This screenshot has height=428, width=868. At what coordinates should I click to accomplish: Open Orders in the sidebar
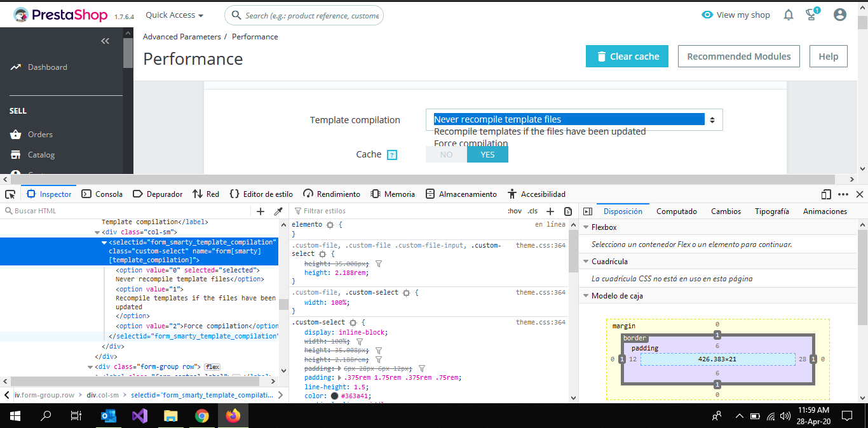tap(40, 135)
